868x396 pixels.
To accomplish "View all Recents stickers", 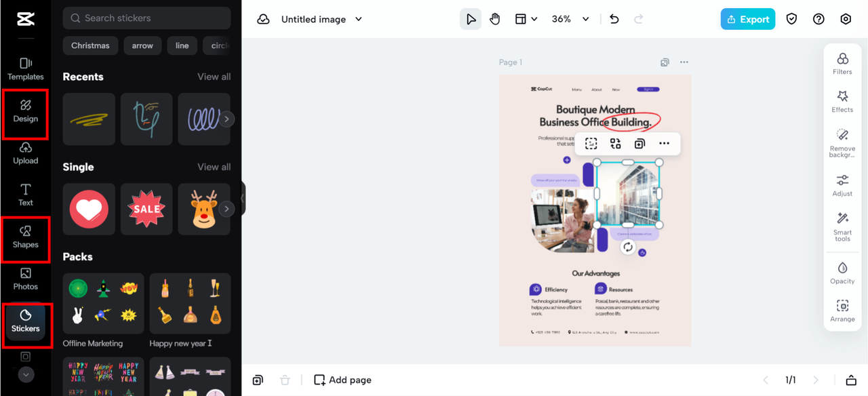I will [x=214, y=77].
